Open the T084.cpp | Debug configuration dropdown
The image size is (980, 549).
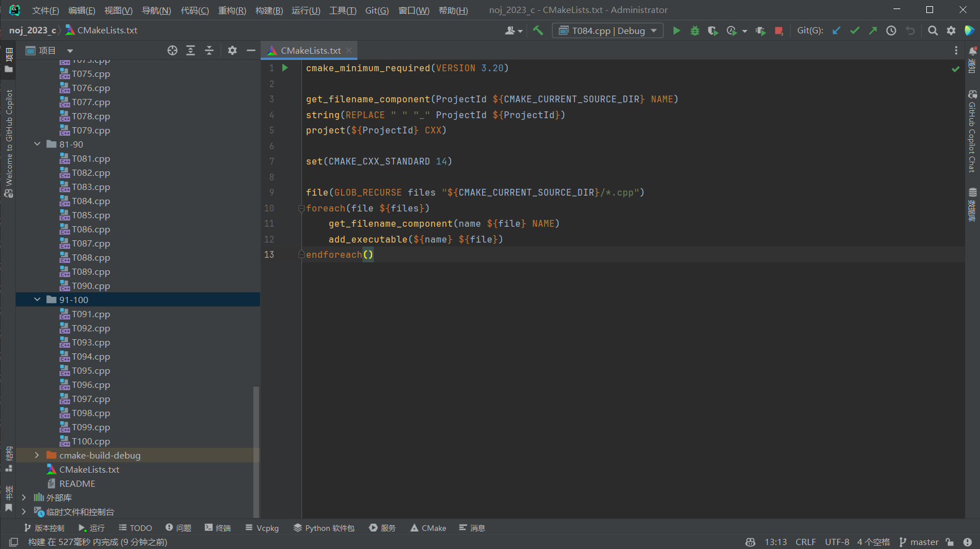pos(608,31)
